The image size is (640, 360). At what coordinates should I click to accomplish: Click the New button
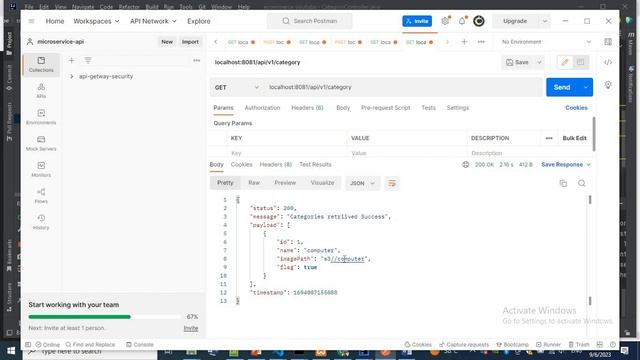point(167,42)
